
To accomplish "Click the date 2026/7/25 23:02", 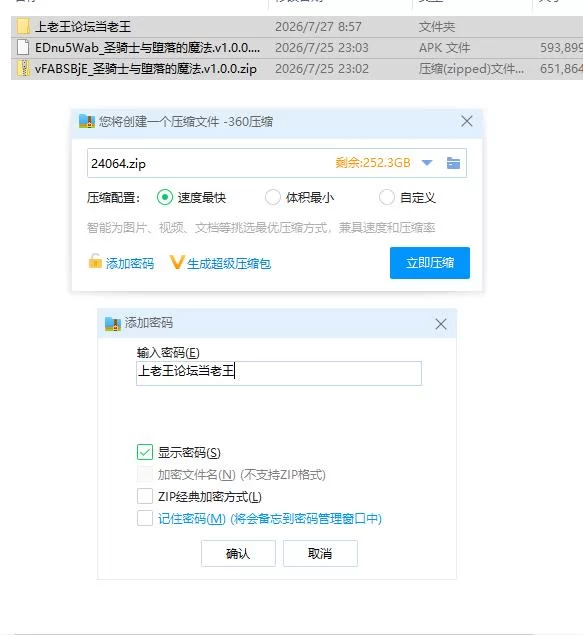I will click(322, 69).
